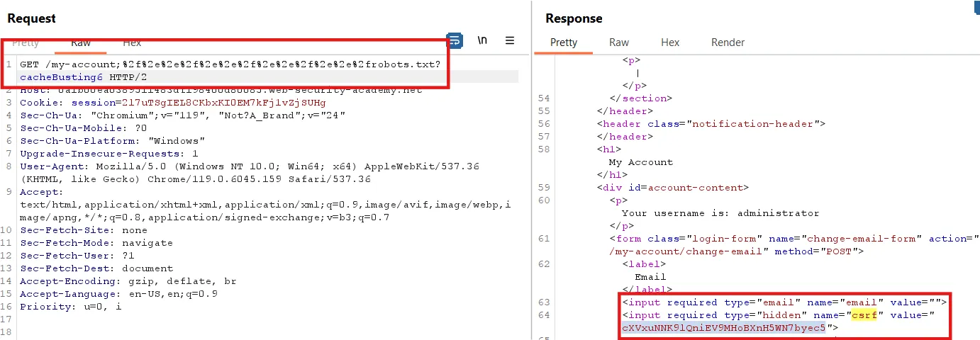Click the Accept-Language header line

coord(118,294)
